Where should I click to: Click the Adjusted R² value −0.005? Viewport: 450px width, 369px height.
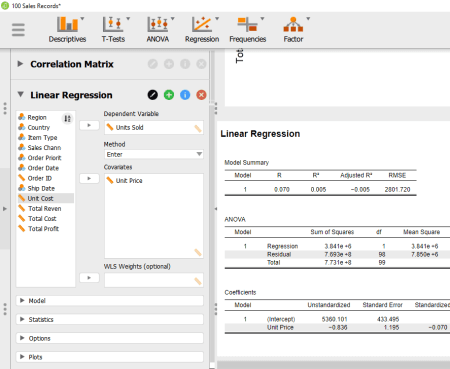[x=360, y=189]
